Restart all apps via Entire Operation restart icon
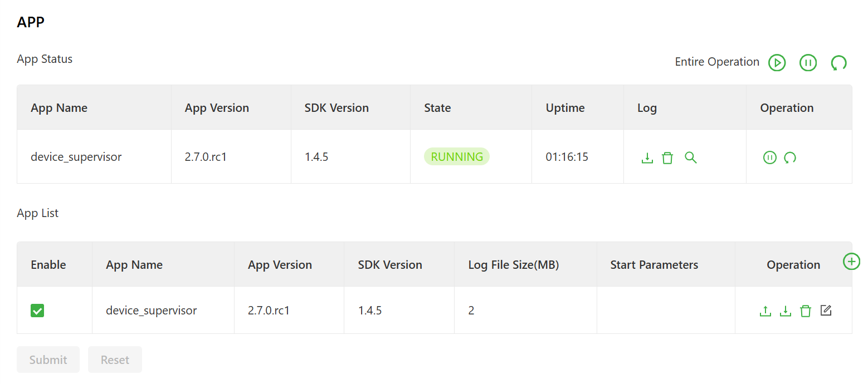This screenshot has width=868, height=384. tap(838, 62)
